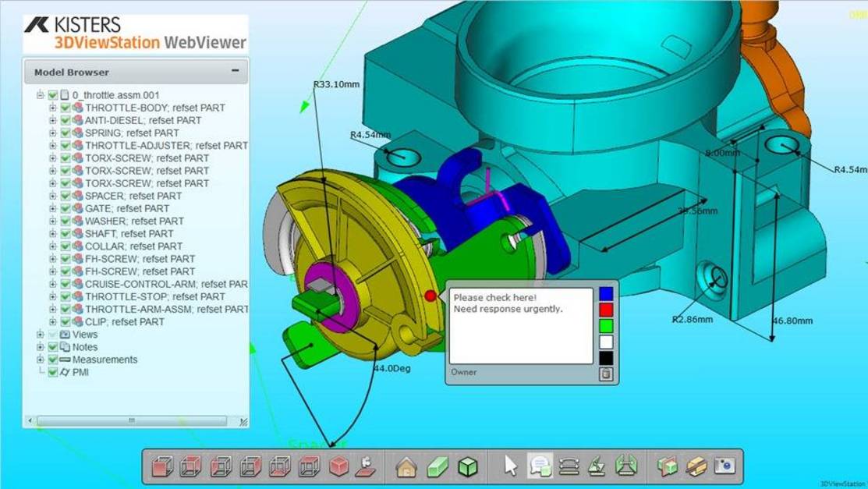Click the 44.0Deg angle measurement label
This screenshot has height=489, width=868.
click(x=392, y=368)
